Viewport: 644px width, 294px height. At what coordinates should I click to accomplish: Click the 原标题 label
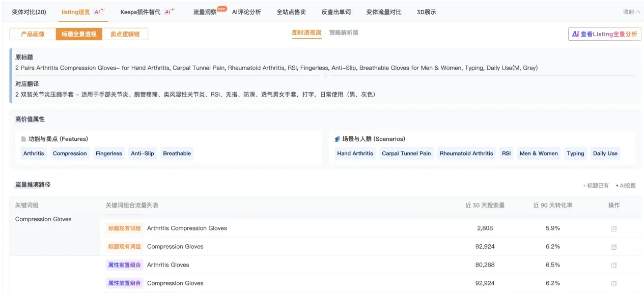click(x=24, y=57)
